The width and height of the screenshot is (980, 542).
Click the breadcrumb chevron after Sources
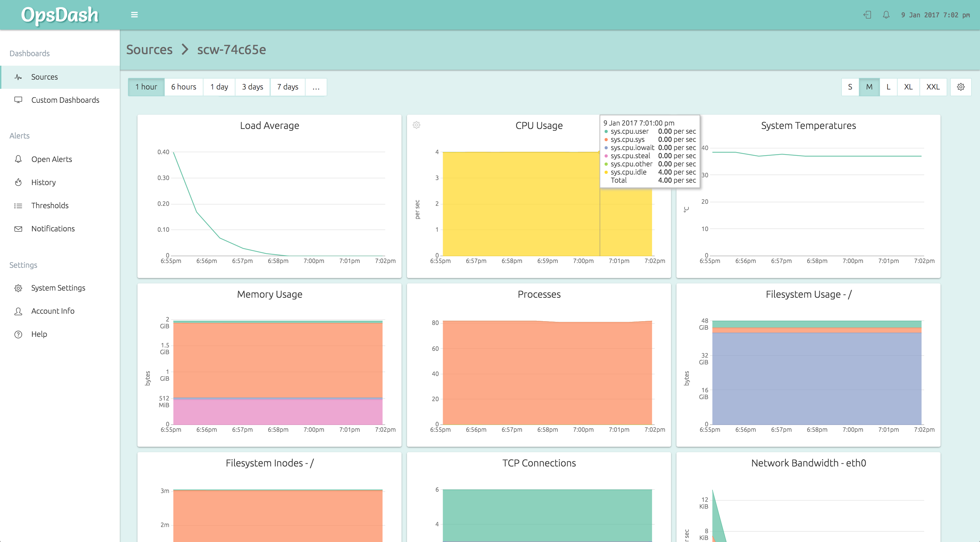[x=185, y=49]
